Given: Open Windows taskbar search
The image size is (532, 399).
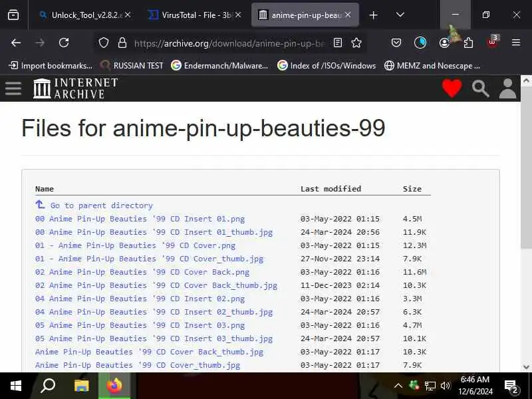Looking at the screenshot, I should tap(48, 386).
